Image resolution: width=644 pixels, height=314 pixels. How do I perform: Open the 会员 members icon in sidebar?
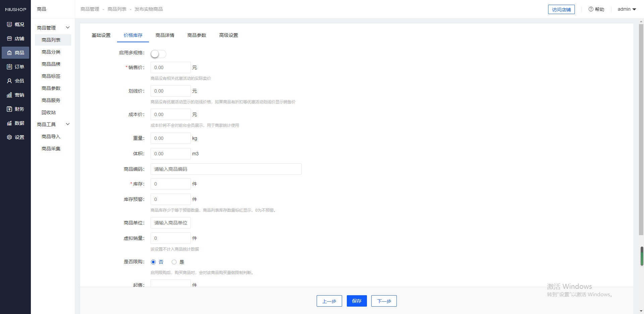9,81
